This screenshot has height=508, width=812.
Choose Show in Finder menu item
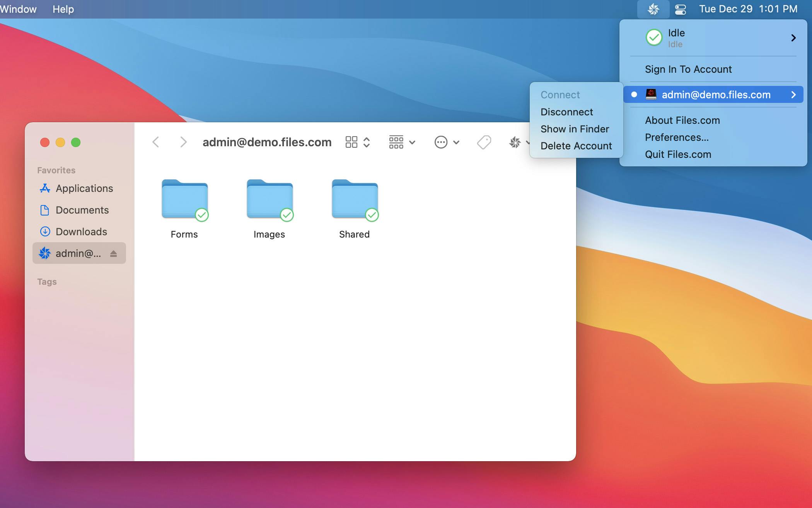point(575,129)
